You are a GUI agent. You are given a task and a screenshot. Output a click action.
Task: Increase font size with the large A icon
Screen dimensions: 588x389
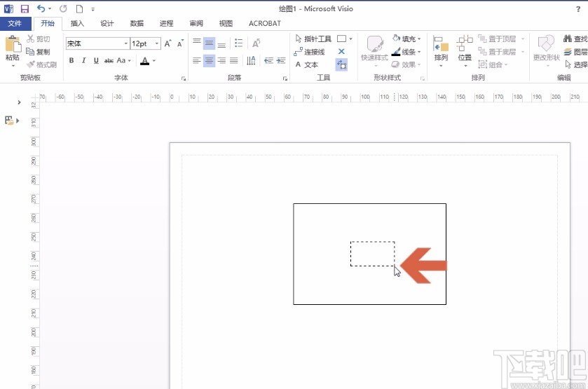pyautogui.click(x=167, y=43)
